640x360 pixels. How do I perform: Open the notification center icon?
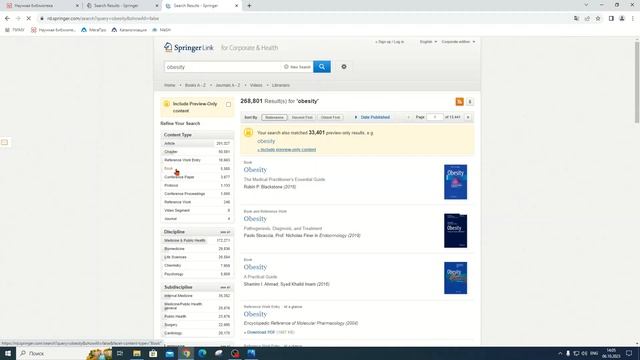[x=629, y=353]
